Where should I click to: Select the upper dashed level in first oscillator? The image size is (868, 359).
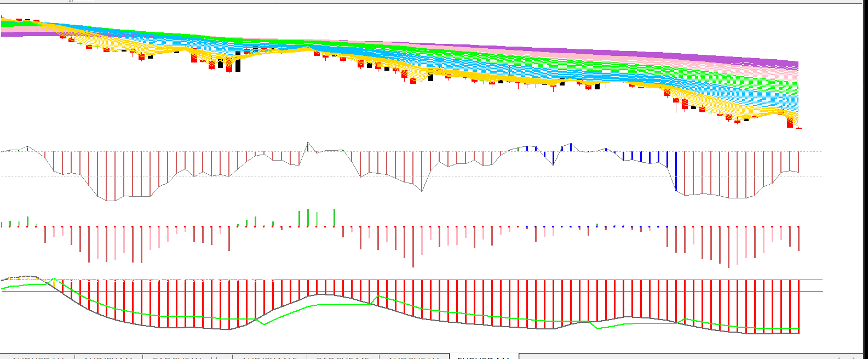click(810, 152)
